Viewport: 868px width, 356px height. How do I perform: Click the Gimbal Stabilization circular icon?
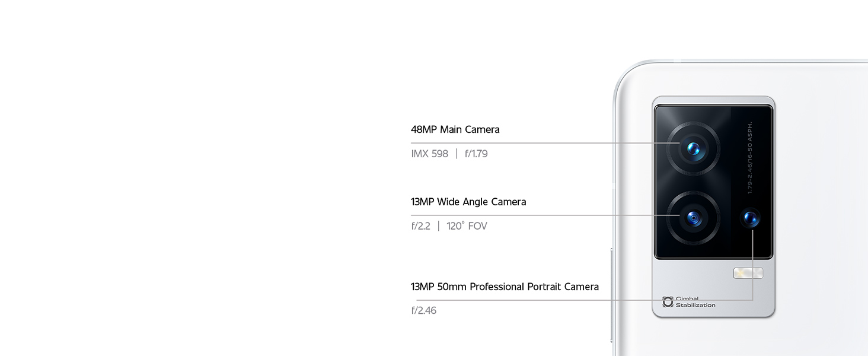pyautogui.click(x=668, y=302)
